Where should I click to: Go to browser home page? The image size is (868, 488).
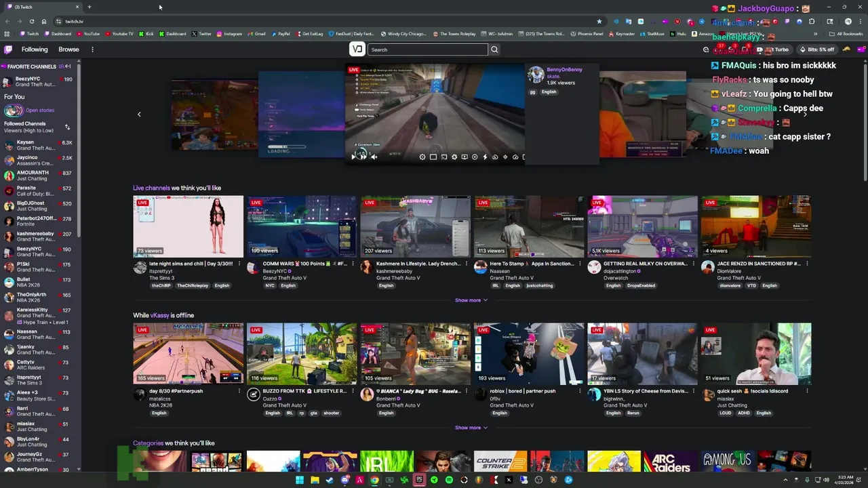44,21
